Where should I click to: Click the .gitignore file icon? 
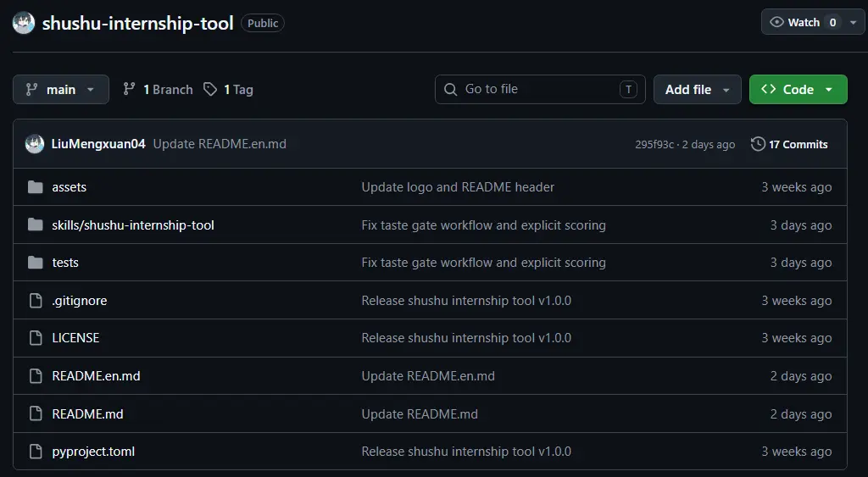[36, 301]
